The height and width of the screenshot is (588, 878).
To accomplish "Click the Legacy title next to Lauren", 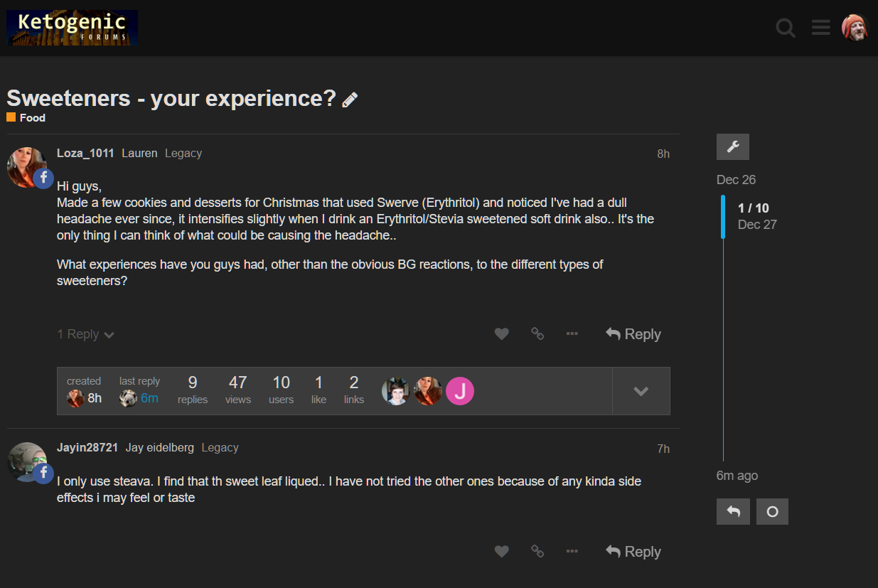I will point(183,154).
